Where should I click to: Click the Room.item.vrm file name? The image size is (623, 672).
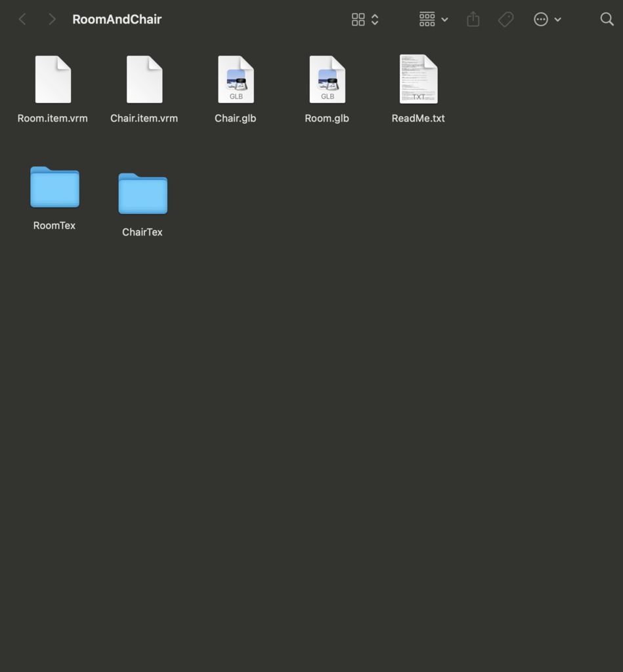(53, 118)
